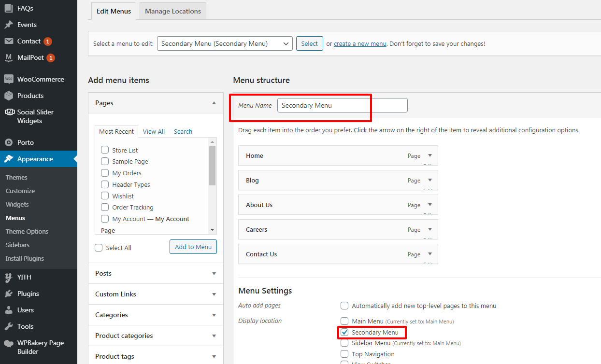Tick the Select All checkbox
601x364 pixels.
pyautogui.click(x=99, y=248)
